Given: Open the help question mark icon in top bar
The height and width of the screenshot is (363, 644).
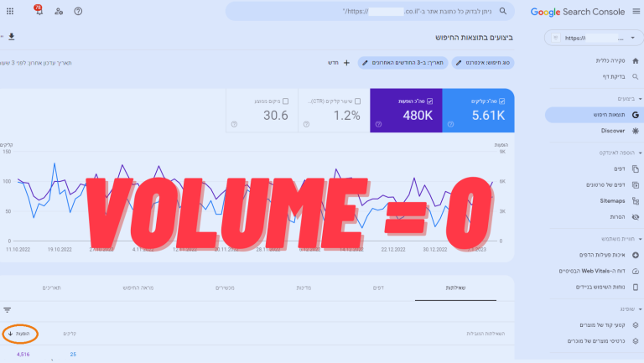Looking at the screenshot, I should point(78,11).
